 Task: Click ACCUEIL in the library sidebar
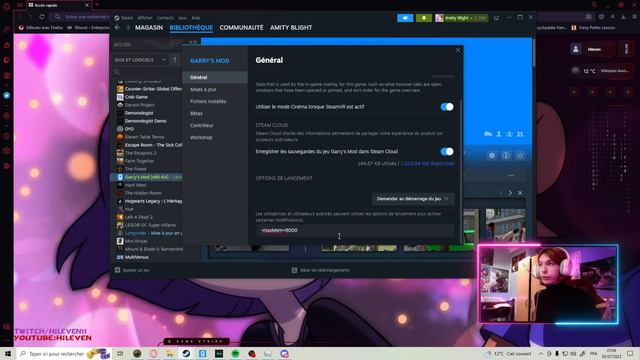tap(123, 44)
